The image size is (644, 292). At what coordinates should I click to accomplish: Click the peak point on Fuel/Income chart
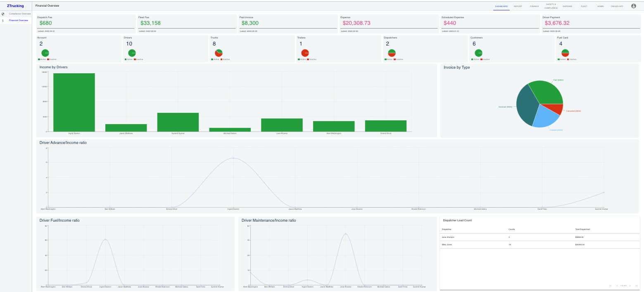105,239
